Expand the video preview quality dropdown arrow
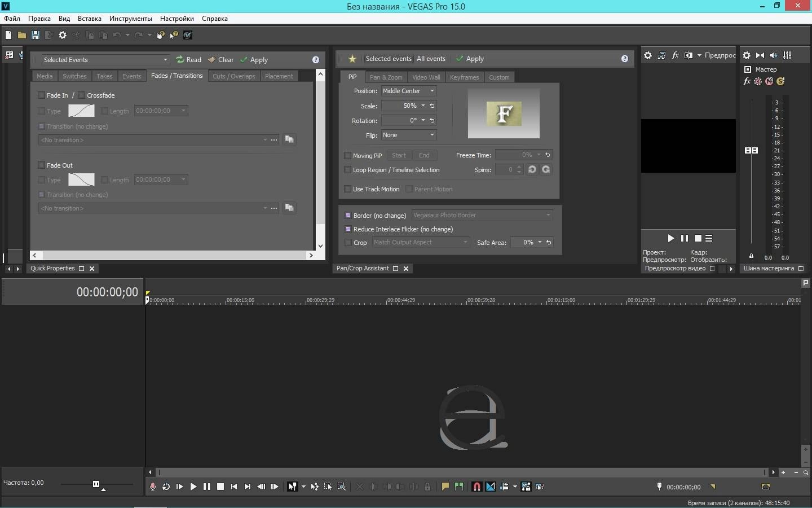 tap(699, 55)
